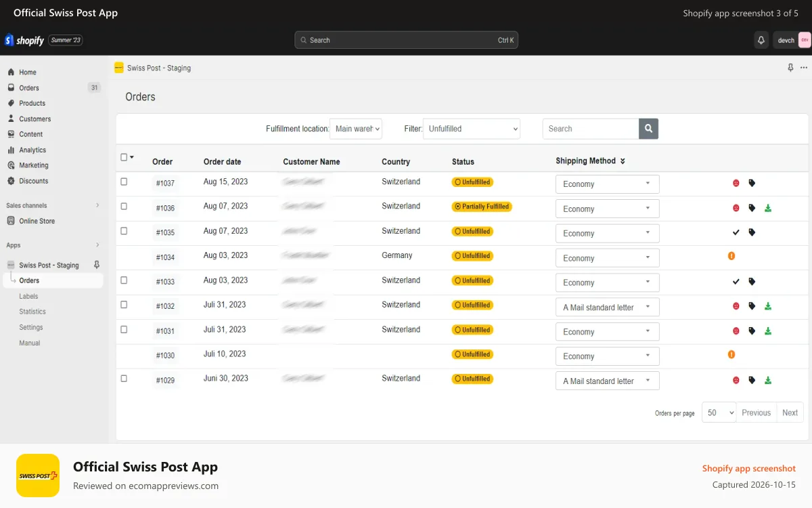Open Statistics under Swiss Post - Staging
This screenshot has width=812, height=508.
tap(32, 312)
